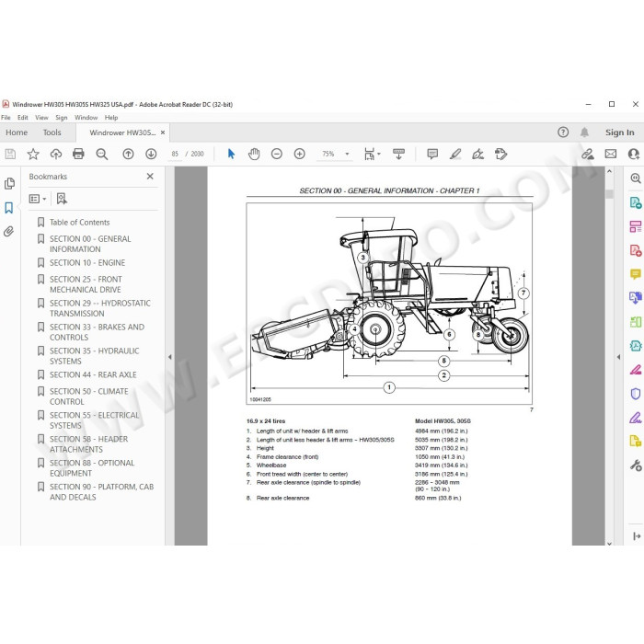Jump to SECTION 00 - GENERAL INFORMATION bookmark
644x644 pixels.
pyautogui.click(x=90, y=244)
